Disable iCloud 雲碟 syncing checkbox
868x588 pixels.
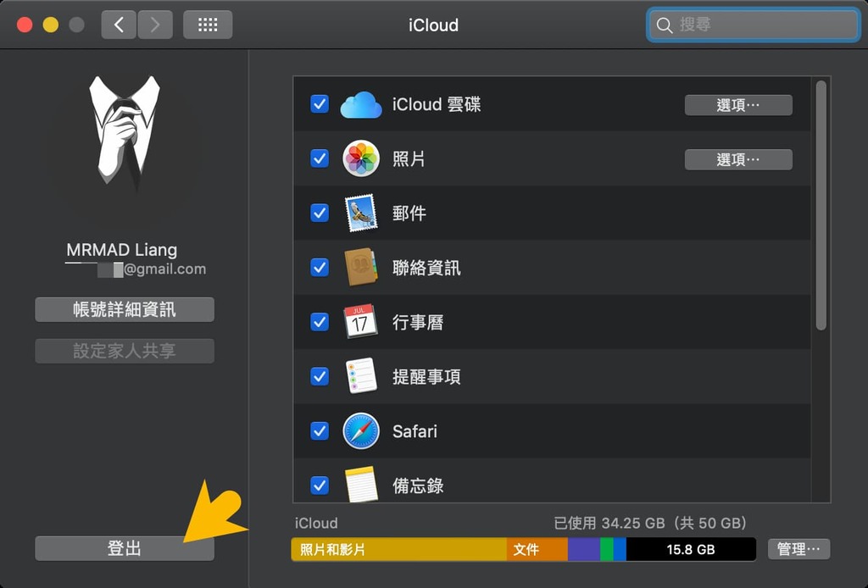[x=320, y=104]
